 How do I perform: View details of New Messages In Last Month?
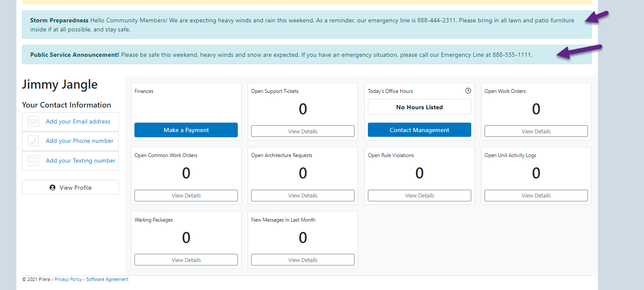[303, 260]
